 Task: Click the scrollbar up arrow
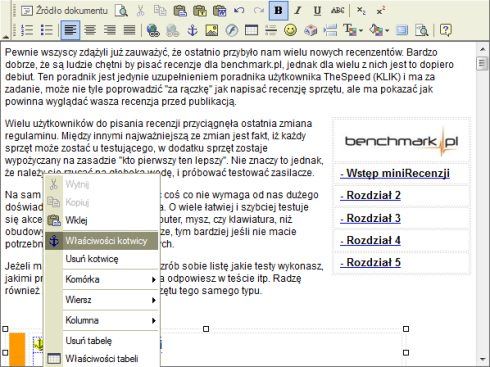tap(482, 49)
